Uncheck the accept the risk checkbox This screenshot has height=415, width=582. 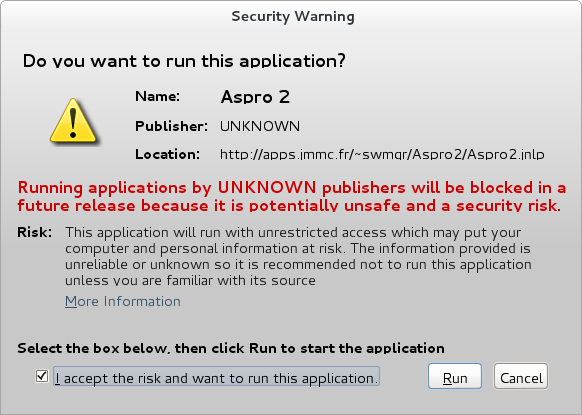[x=42, y=376]
